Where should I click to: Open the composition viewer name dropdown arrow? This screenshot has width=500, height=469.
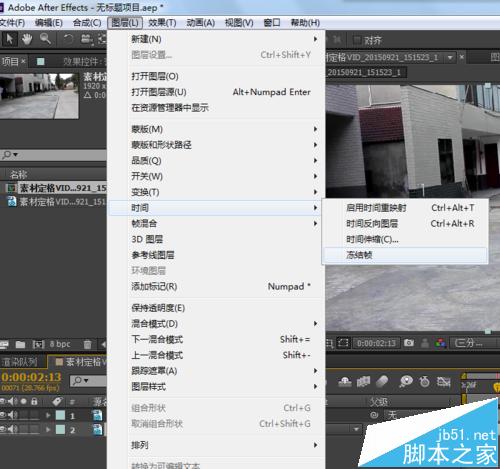(x=450, y=57)
